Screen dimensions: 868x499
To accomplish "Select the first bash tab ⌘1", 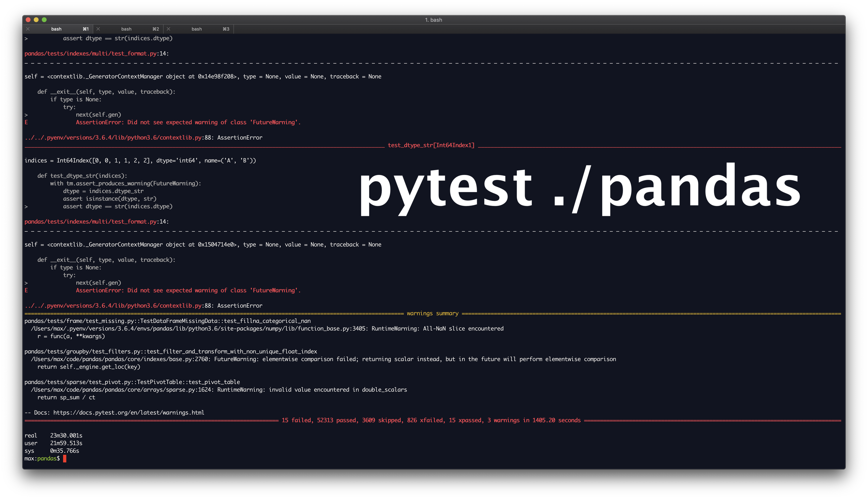I will [58, 29].
